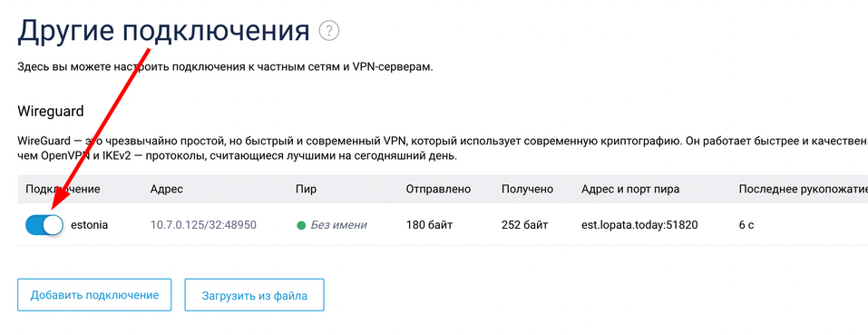Click the Адрес column header

click(167, 189)
